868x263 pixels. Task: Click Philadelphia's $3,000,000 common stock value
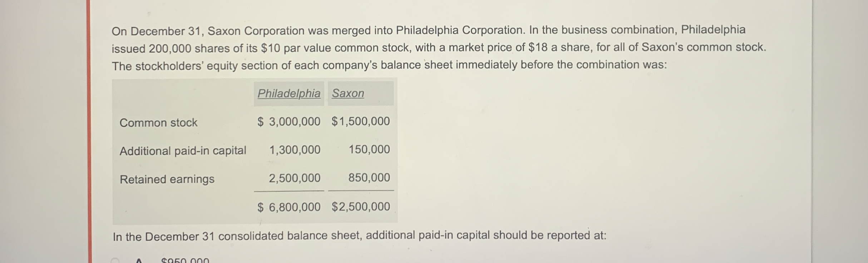click(289, 121)
